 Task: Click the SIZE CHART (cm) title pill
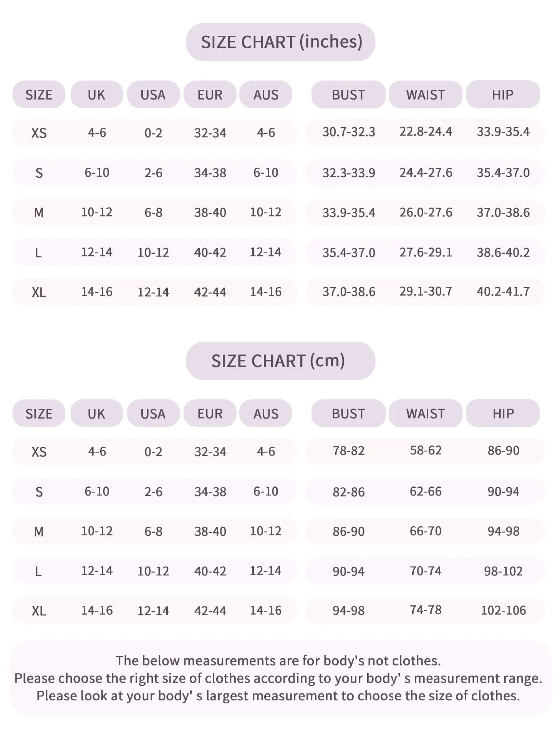click(x=280, y=361)
